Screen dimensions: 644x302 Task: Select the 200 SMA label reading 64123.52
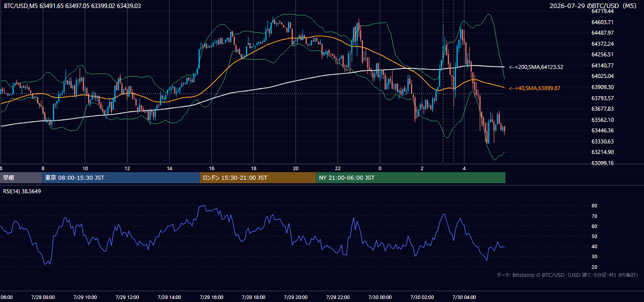[536, 67]
